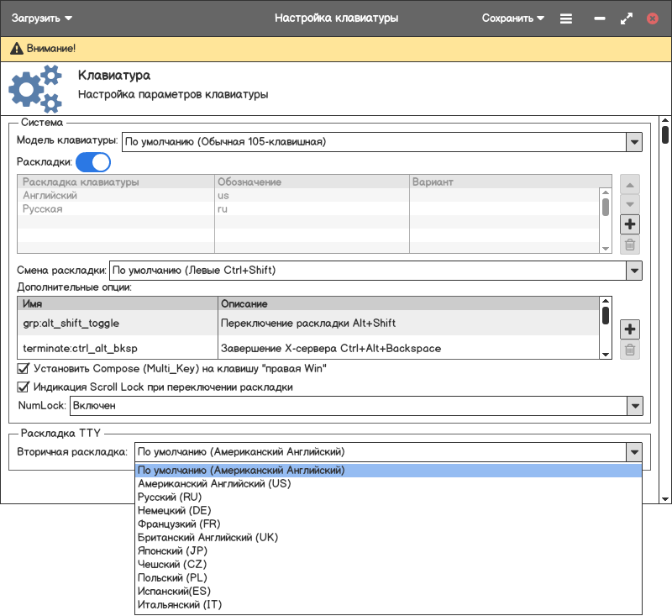Viewport: 672px width, 616px height.
Task: Delete additional option with trash icon
Action: tap(630, 350)
